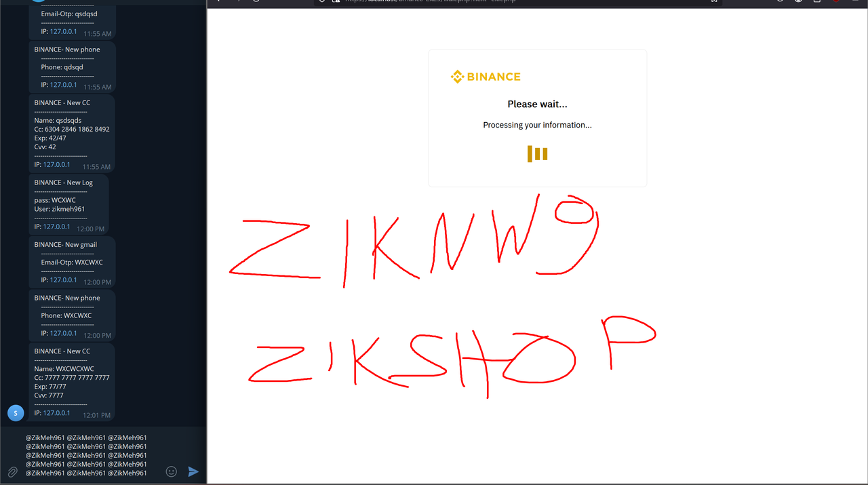Click the 'Phone: WXCWXC' line
Viewport: 868px width, 485px height.
[66, 315]
